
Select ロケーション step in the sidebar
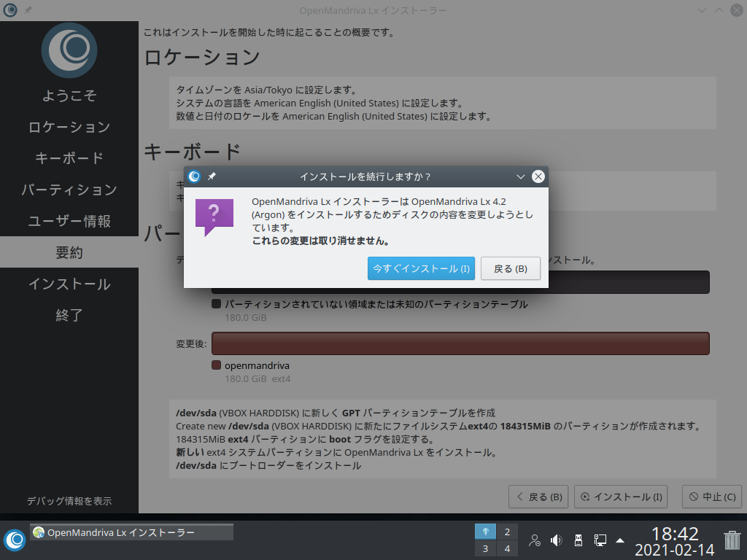pos(69,127)
